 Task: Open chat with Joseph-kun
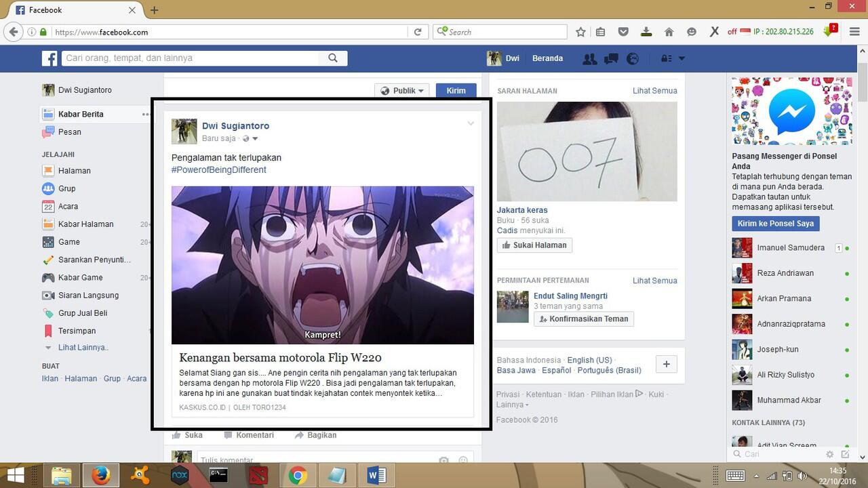click(x=791, y=350)
